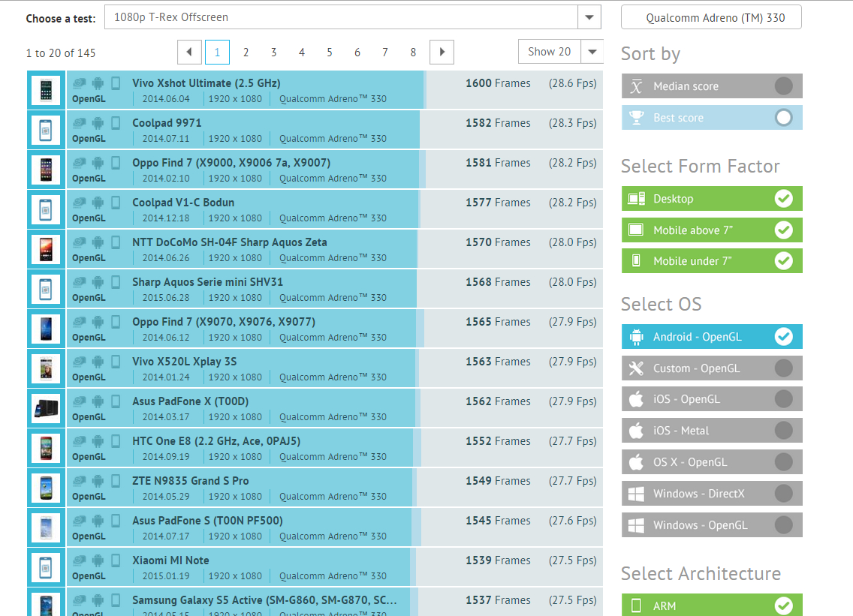
Task: Select page 1 of results
Action: pyautogui.click(x=217, y=53)
